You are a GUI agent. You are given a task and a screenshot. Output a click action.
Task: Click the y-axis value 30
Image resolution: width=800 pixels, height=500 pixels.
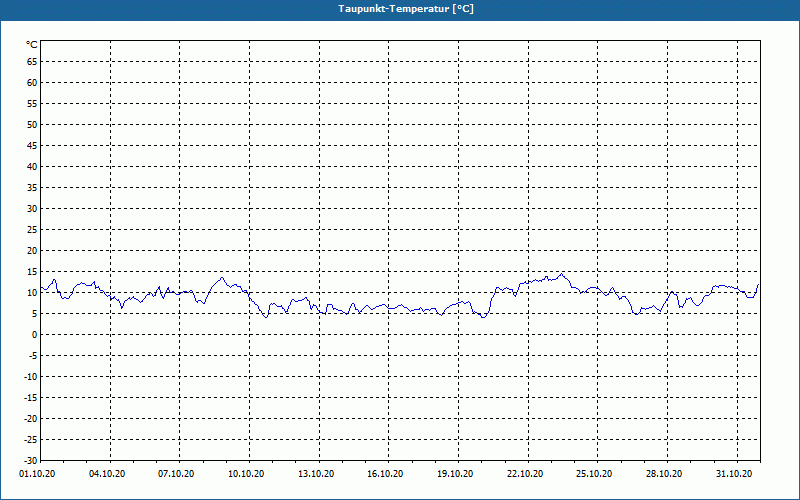tap(32, 209)
